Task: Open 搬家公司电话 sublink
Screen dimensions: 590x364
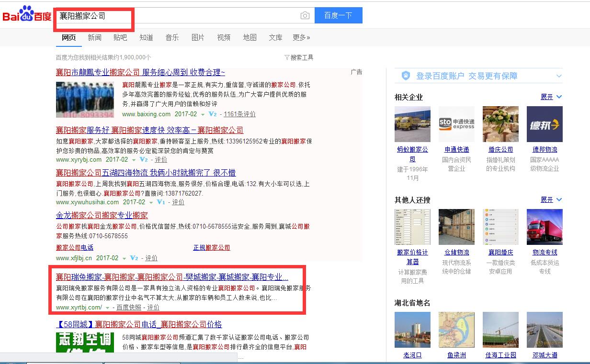Action: [x=75, y=248]
